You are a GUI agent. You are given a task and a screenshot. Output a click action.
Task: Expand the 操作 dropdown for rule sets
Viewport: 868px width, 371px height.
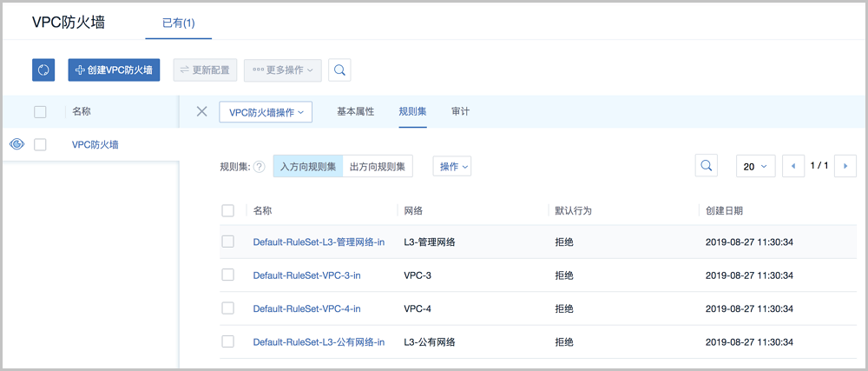[x=451, y=166]
